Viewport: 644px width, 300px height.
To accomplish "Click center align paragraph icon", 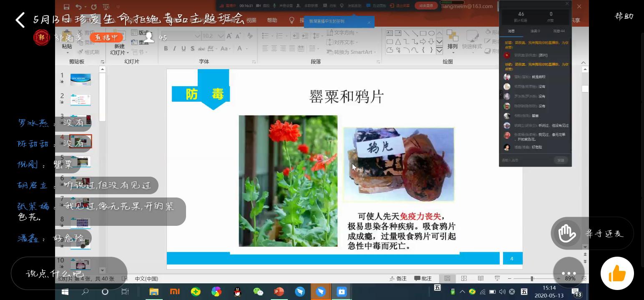I will click(274, 49).
